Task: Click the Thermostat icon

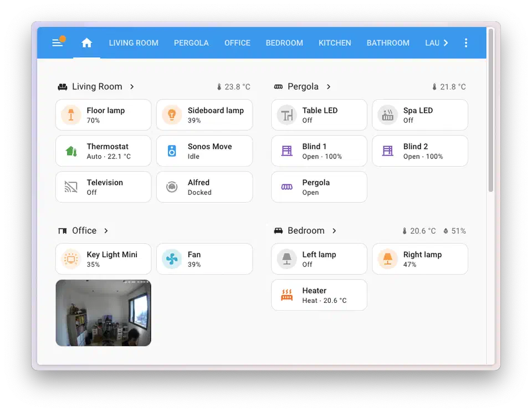Action: [70, 151]
